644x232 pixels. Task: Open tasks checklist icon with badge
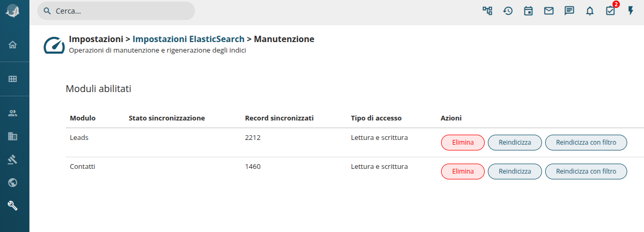point(610,11)
